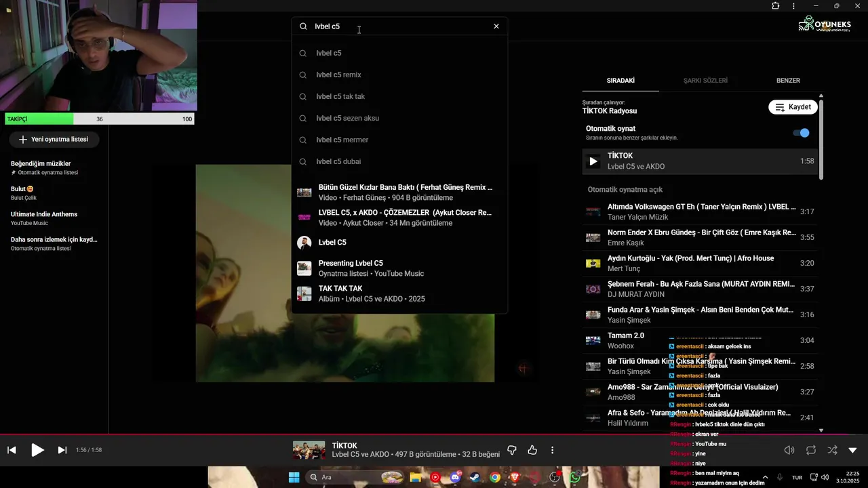This screenshot has height=488, width=868.
Task: Open the ÇÖZEMEZLER Aykut Closer video result
Action: (399, 218)
